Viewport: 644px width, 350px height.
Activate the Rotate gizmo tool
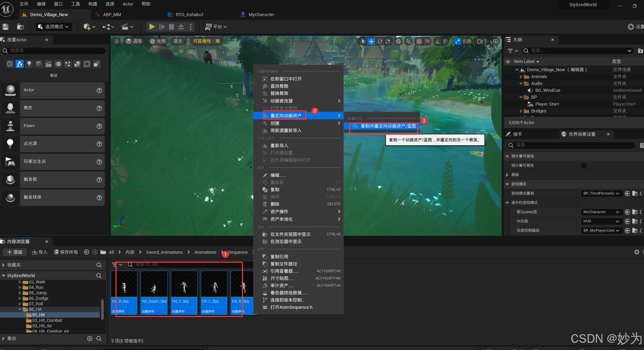(380, 41)
